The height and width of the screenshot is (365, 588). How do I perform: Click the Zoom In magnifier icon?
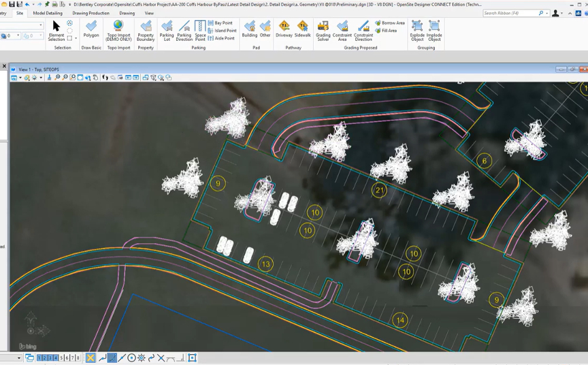coord(57,78)
